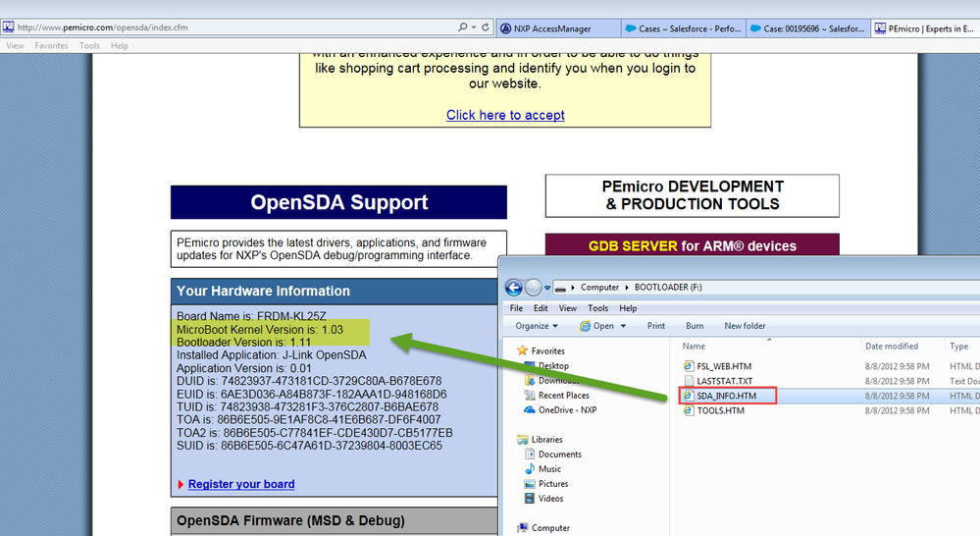Open the Explorer Help menu
The image size is (980, 536).
[x=628, y=308]
